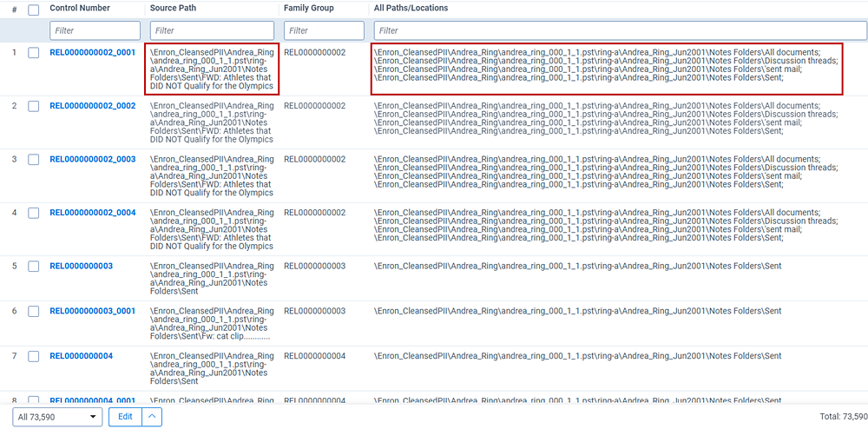Image resolution: width=868 pixels, height=429 pixels.
Task: Tick the checkbox for REL0000000002_0004
Action: point(33,213)
